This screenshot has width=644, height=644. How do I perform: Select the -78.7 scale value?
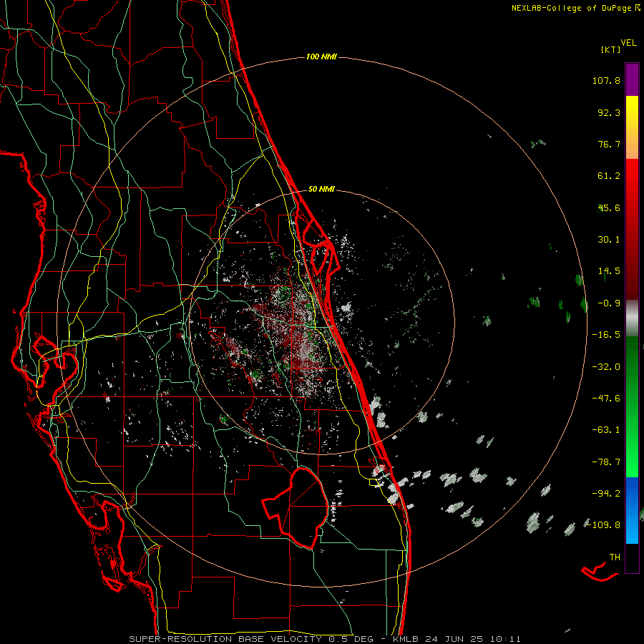pos(606,462)
